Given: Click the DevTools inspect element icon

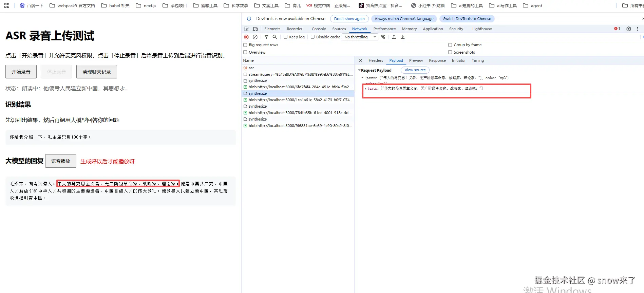Looking at the screenshot, I should [x=246, y=29].
